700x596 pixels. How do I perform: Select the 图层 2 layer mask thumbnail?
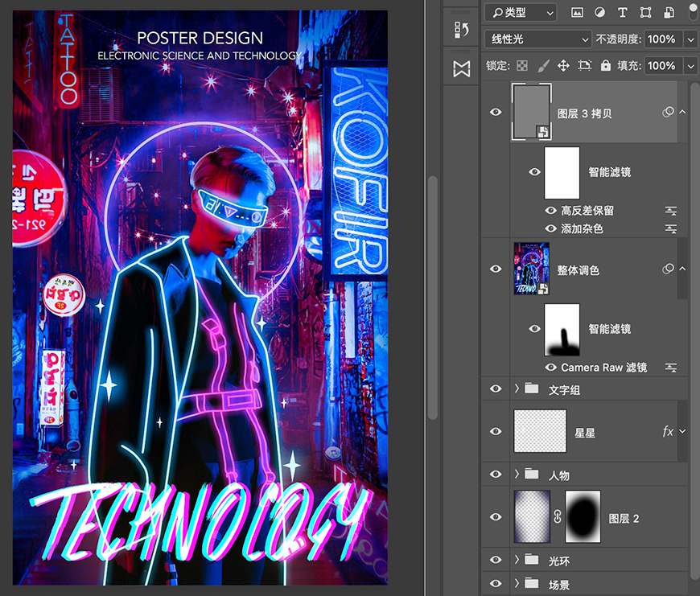point(583,515)
